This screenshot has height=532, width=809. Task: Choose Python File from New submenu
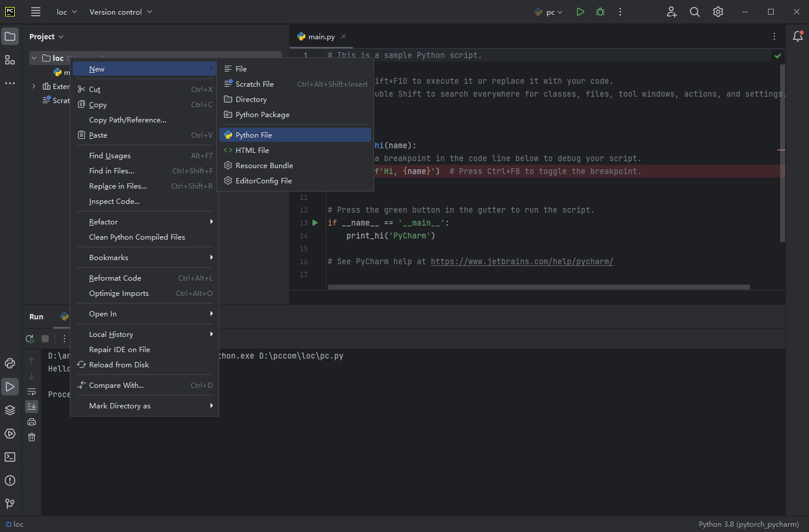point(295,135)
